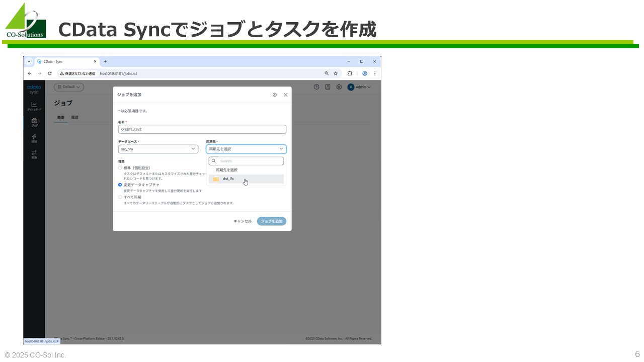Open the browser three-dot menu

374,73
